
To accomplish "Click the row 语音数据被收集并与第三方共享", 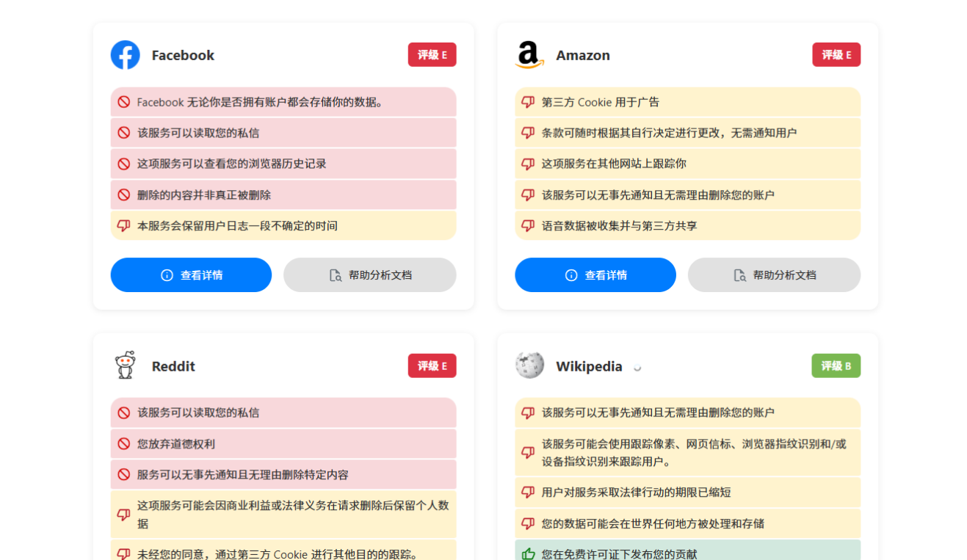I will click(688, 225).
